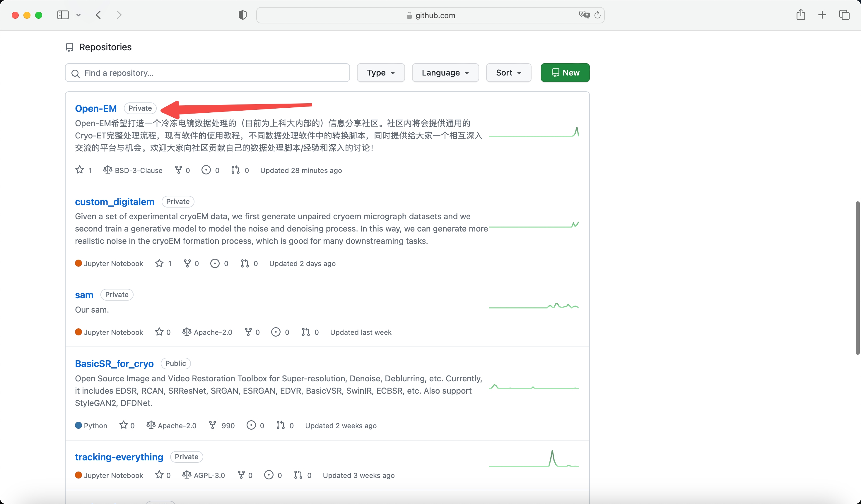Viewport: 861px width, 504px height.
Task: Click the star icon of BasicSR_for_cryo
Action: pos(123,425)
